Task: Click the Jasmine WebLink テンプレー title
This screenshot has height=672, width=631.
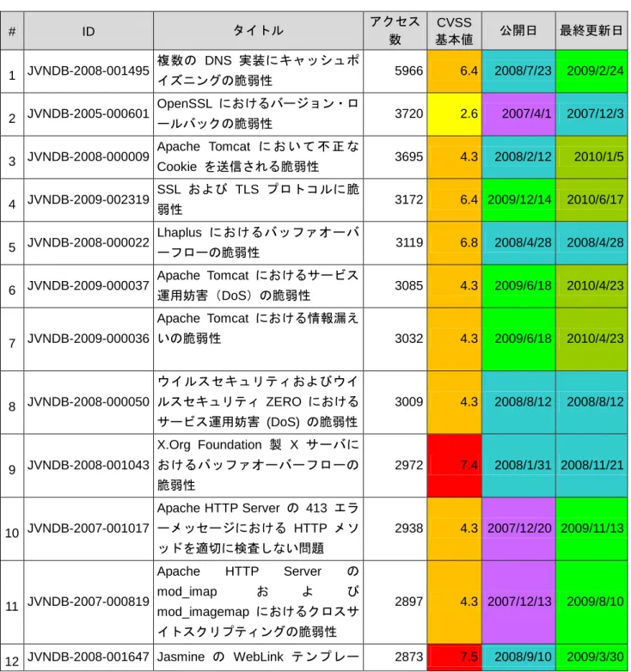Action: click(258, 657)
